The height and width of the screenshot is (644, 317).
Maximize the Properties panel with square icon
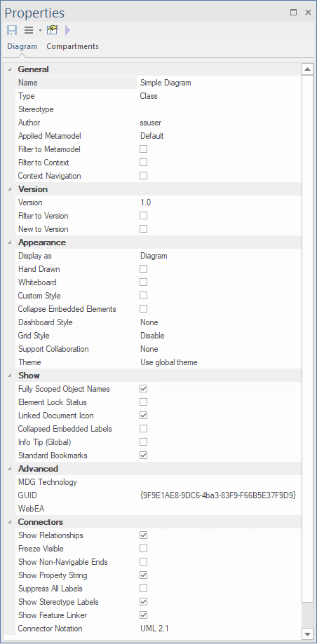[294, 13]
